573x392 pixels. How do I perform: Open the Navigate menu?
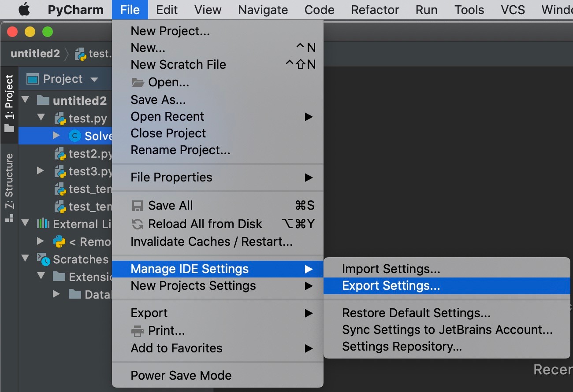(263, 10)
